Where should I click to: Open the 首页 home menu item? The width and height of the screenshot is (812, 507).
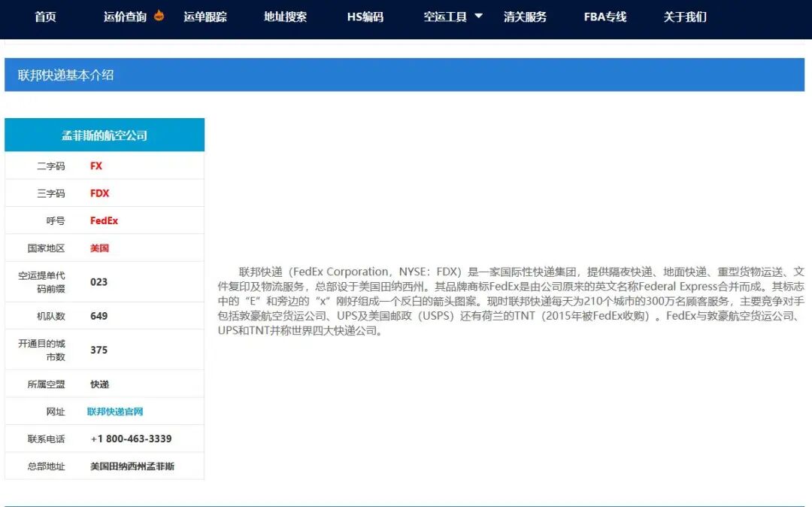[45, 17]
